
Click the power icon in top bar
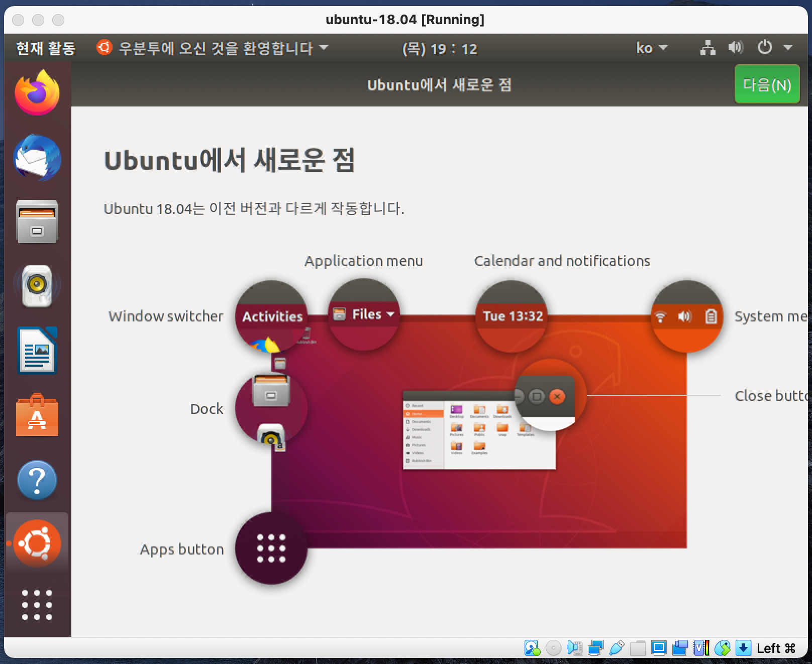[764, 48]
